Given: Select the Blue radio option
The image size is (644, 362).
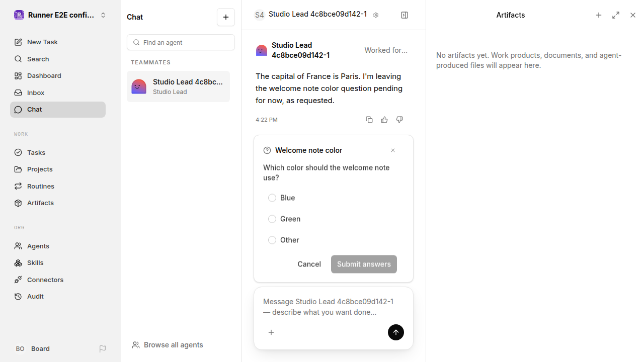Looking at the screenshot, I should [272, 198].
